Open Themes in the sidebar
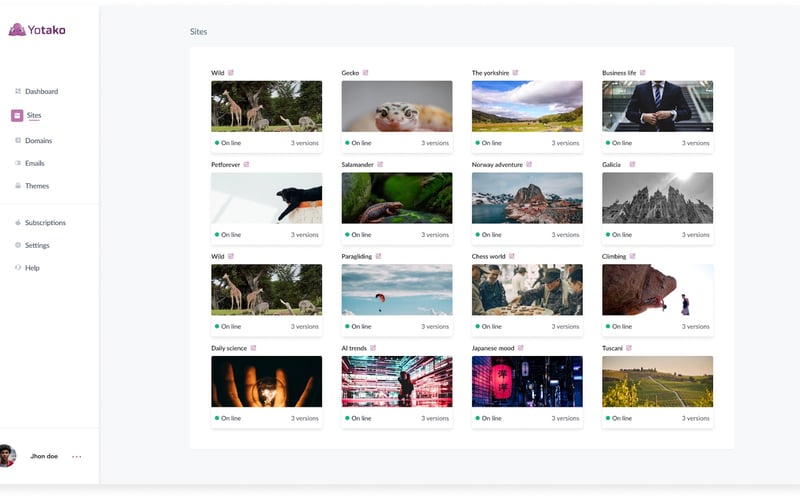 tap(37, 186)
